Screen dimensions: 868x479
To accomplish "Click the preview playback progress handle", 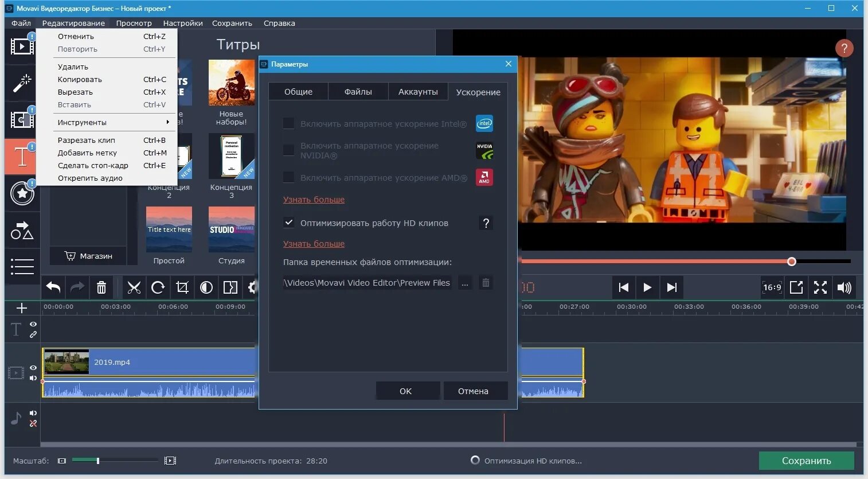I will (792, 262).
